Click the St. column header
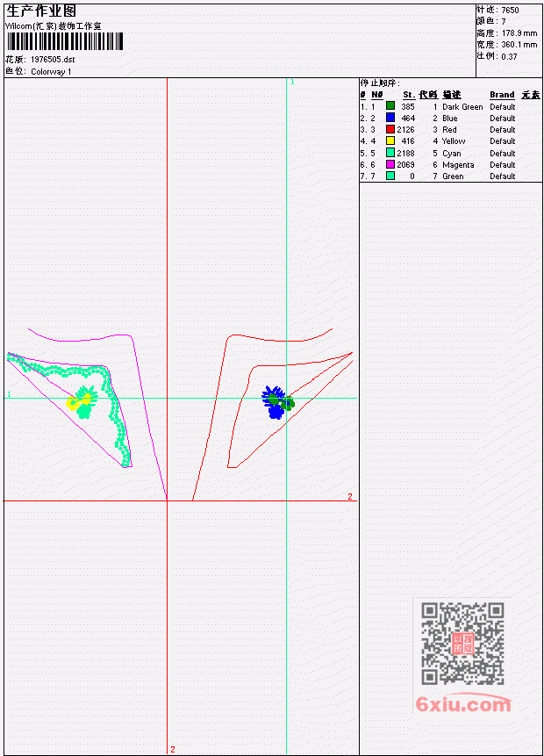This screenshot has height=756, width=544. point(409,95)
